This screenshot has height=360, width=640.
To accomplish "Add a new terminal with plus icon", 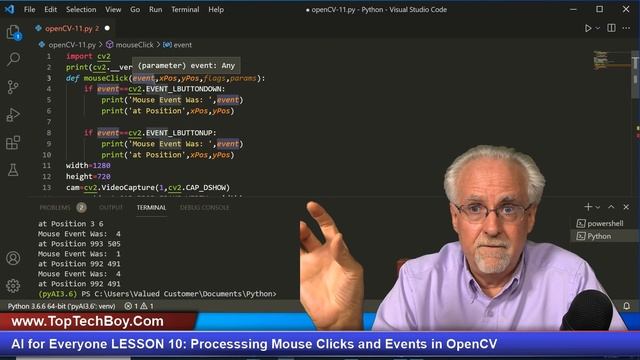I will coord(588,207).
